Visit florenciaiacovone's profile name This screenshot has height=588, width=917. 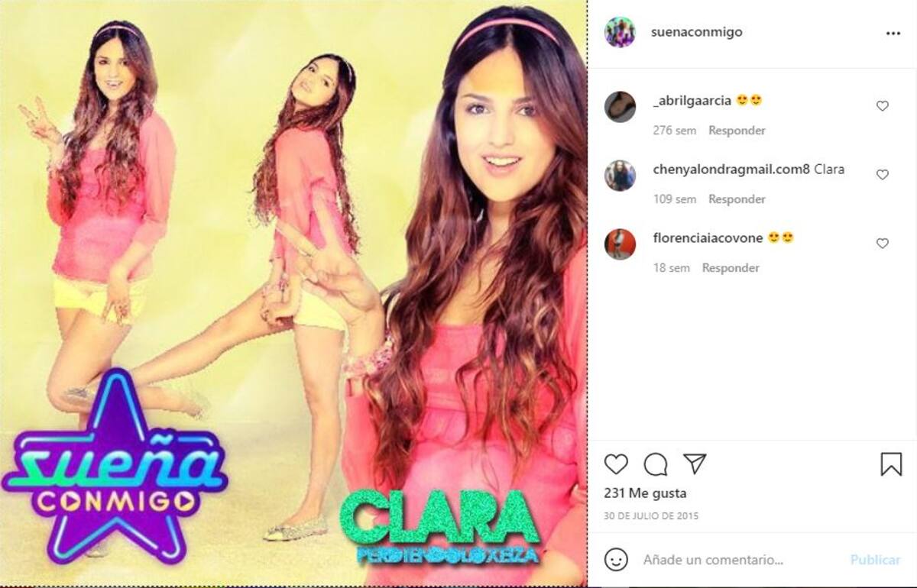708,237
